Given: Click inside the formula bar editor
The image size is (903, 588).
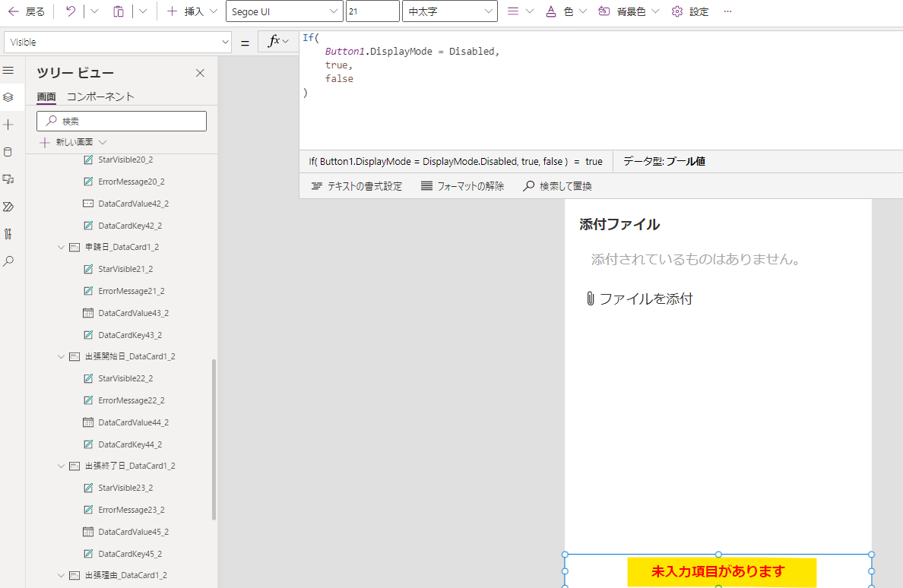Looking at the screenshot, I should point(601,90).
